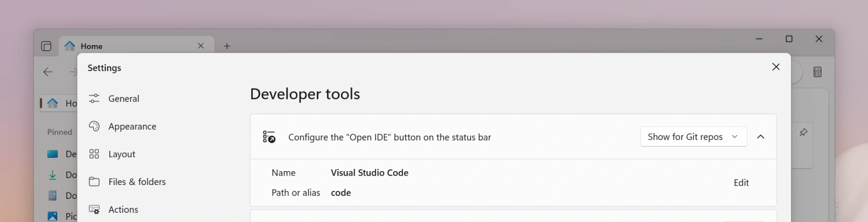Click the Developer tools heading
The height and width of the screenshot is (222, 868).
coord(305,94)
